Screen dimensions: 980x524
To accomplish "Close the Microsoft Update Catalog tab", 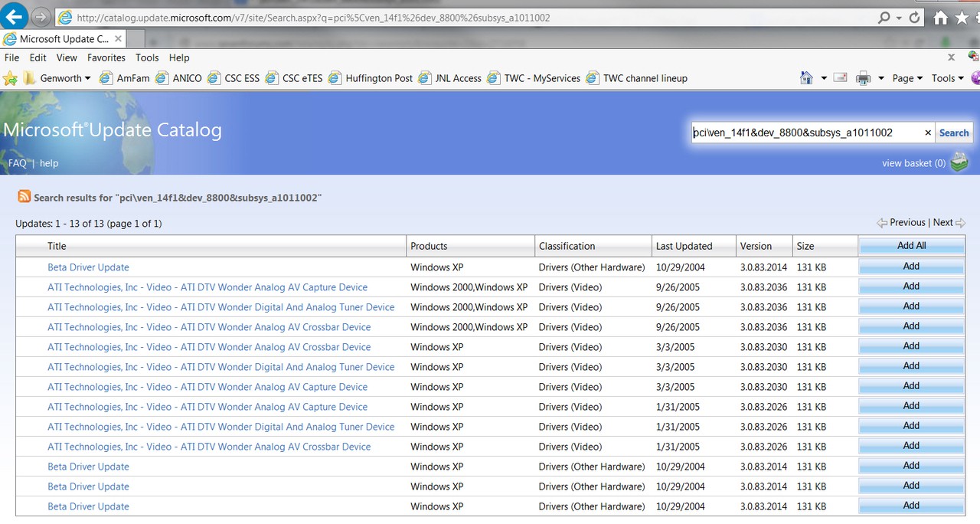I will (x=118, y=39).
